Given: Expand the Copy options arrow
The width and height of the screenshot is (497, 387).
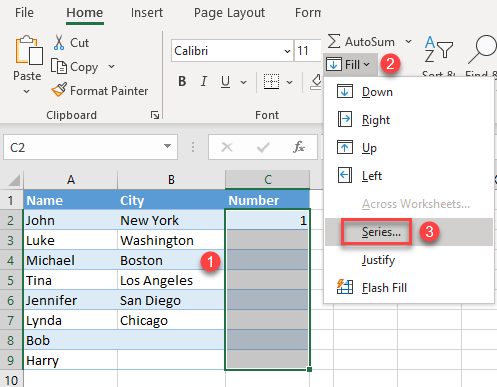Looking at the screenshot, I should coord(111,66).
